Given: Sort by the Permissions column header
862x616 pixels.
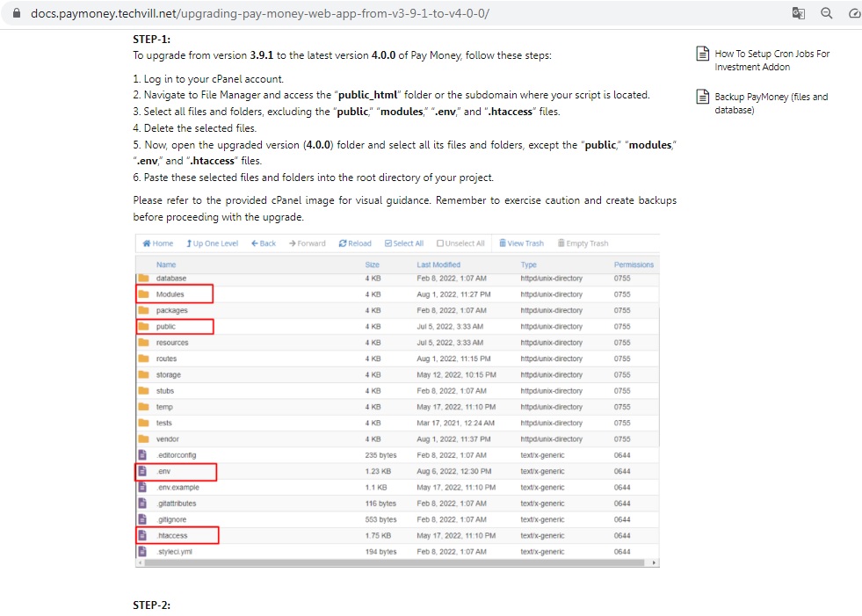Looking at the screenshot, I should pos(634,265).
